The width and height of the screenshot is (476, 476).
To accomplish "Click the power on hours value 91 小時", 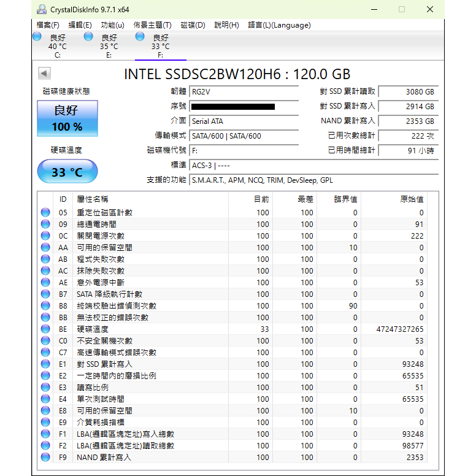I will pos(409,150).
